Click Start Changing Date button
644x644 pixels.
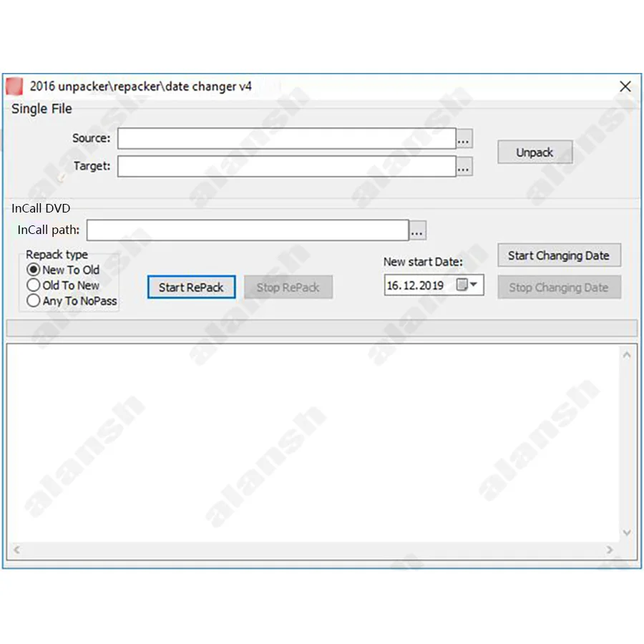pyautogui.click(x=559, y=255)
